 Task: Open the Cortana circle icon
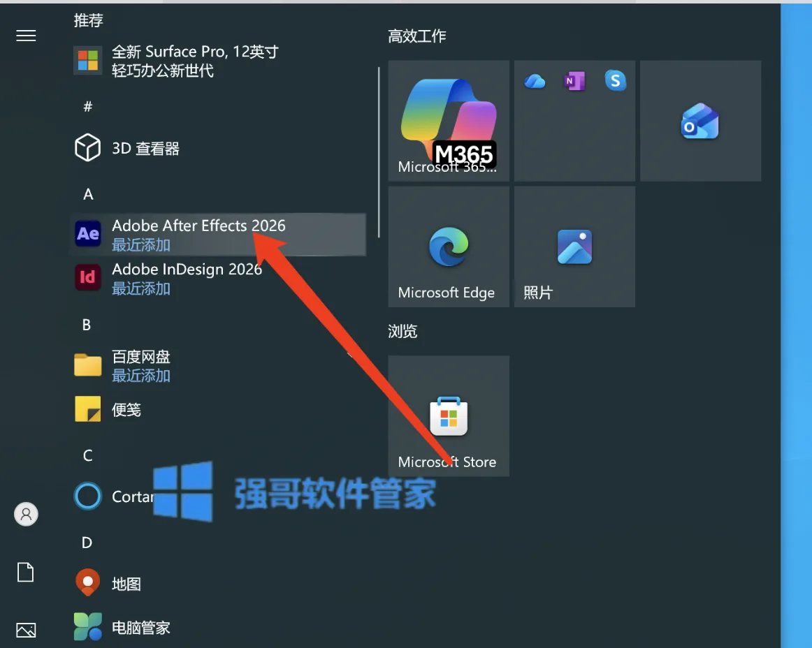pyautogui.click(x=88, y=496)
